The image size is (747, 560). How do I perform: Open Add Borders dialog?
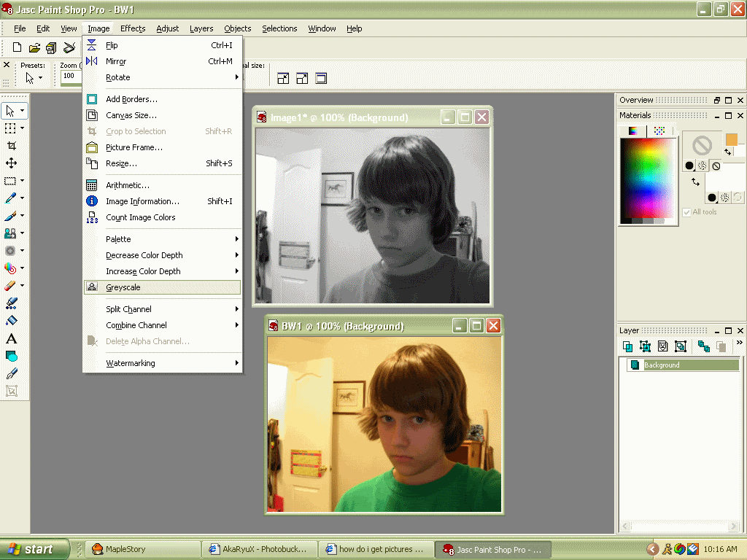pos(163,99)
